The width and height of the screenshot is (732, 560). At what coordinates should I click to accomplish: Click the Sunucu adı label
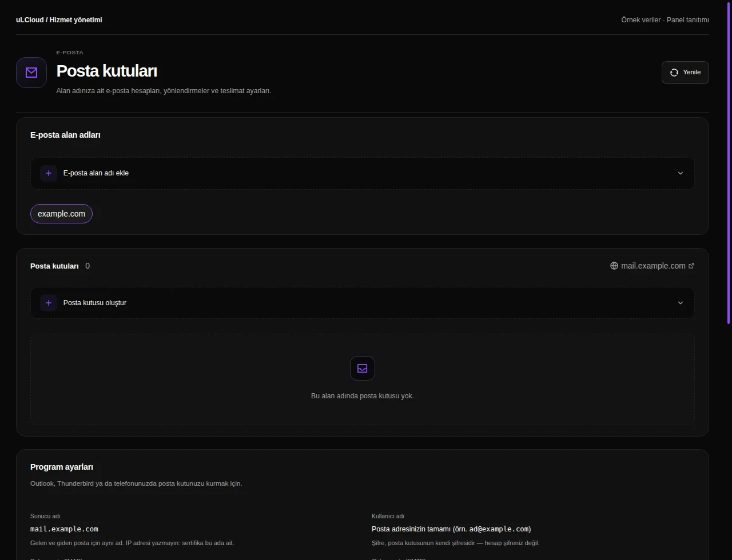click(x=45, y=516)
